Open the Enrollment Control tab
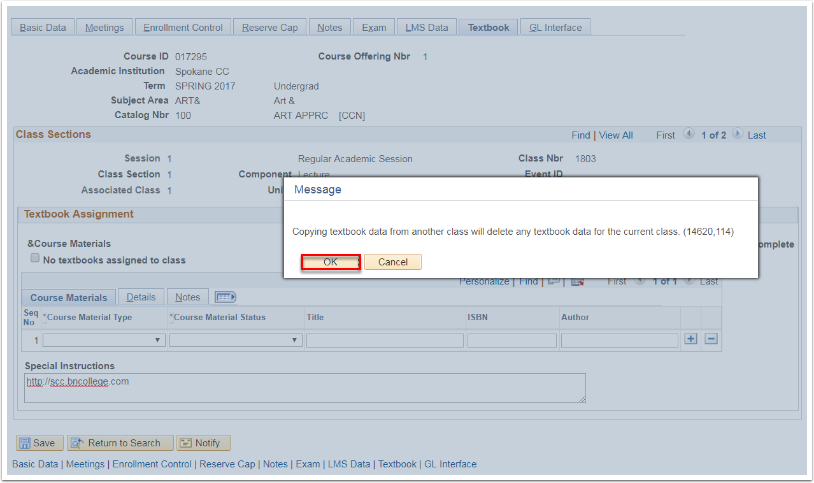814x483 pixels. [x=183, y=28]
